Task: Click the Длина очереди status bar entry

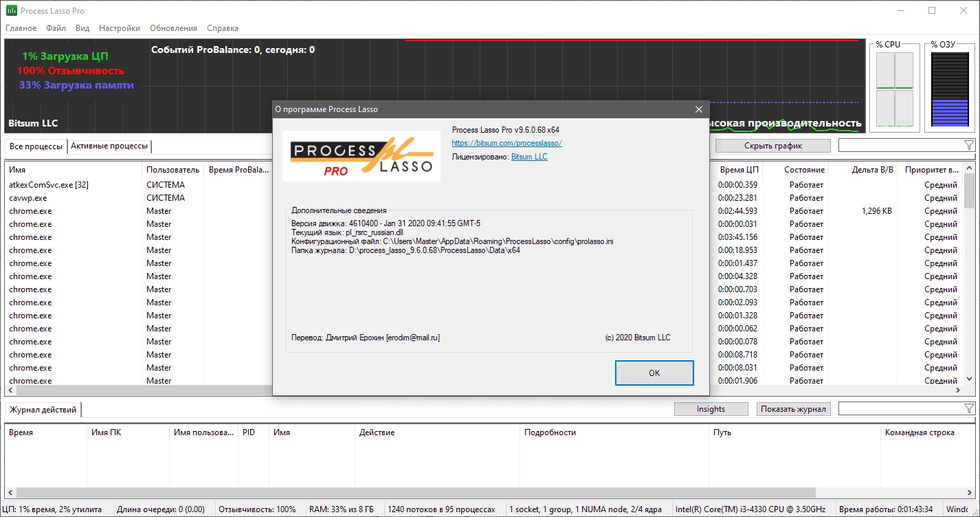Action: pos(161,509)
